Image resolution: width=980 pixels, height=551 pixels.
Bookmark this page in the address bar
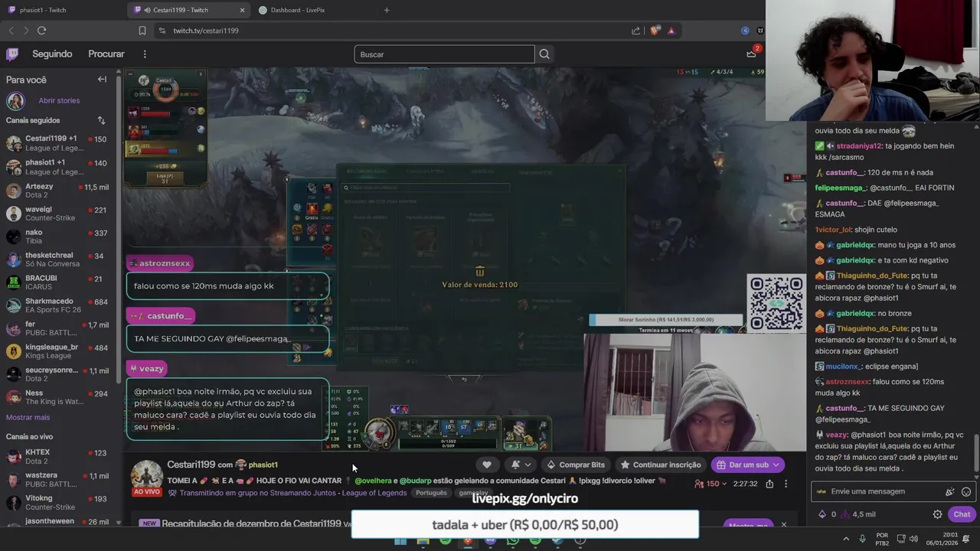(x=142, y=31)
